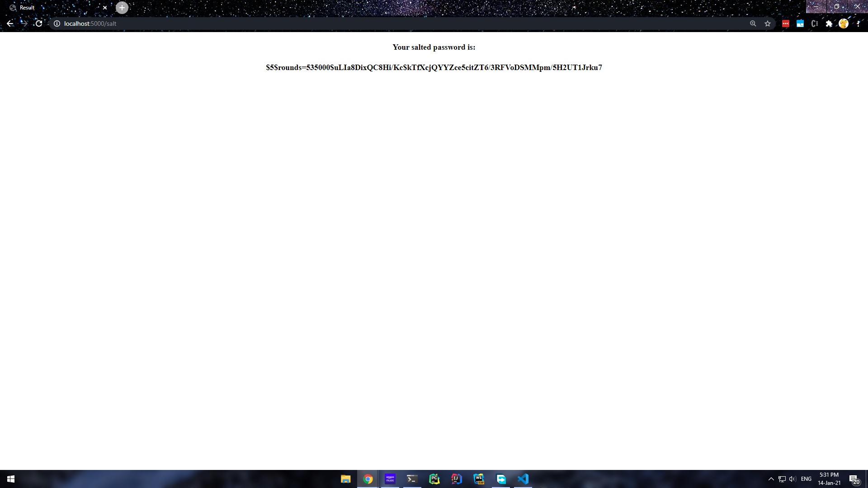Open Chrome's three-dot menu
The width and height of the screenshot is (868, 488).
(858, 23)
